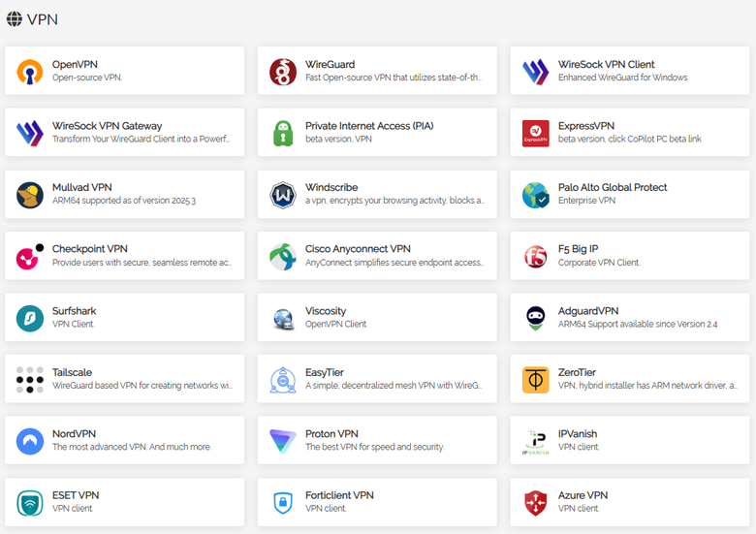Image resolution: width=756 pixels, height=534 pixels.
Task: Click the F5 Big IP red icon
Action: tap(535, 257)
